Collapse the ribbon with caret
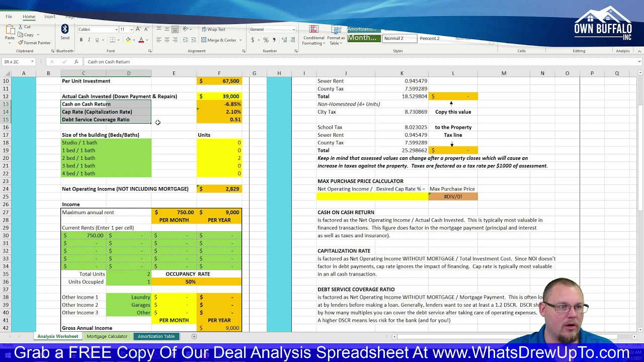Screen dimensions: 644x362 point(639,51)
